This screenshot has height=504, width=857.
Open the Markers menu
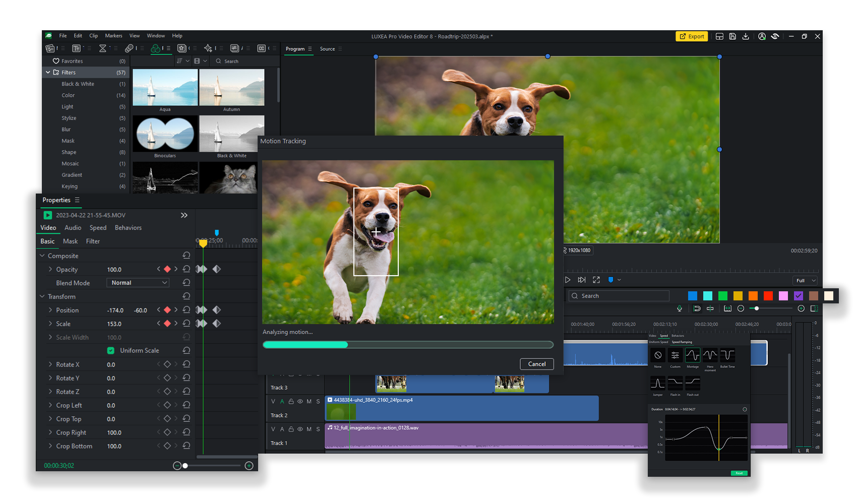(x=113, y=36)
